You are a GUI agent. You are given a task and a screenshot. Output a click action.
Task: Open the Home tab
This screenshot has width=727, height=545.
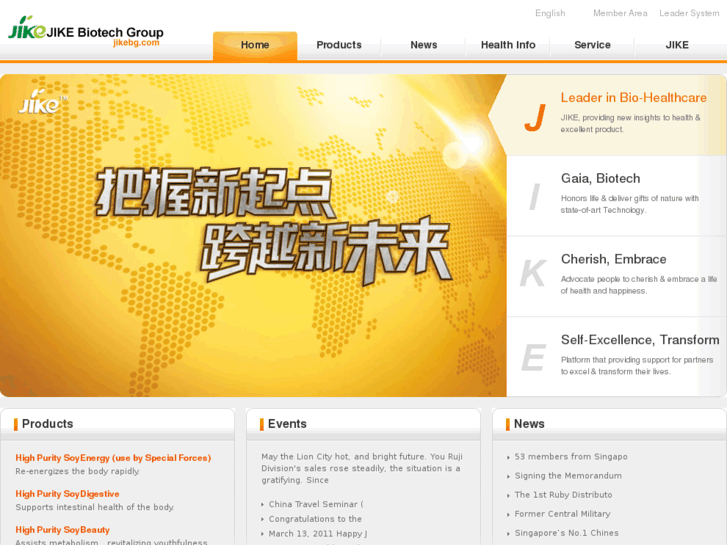255,45
